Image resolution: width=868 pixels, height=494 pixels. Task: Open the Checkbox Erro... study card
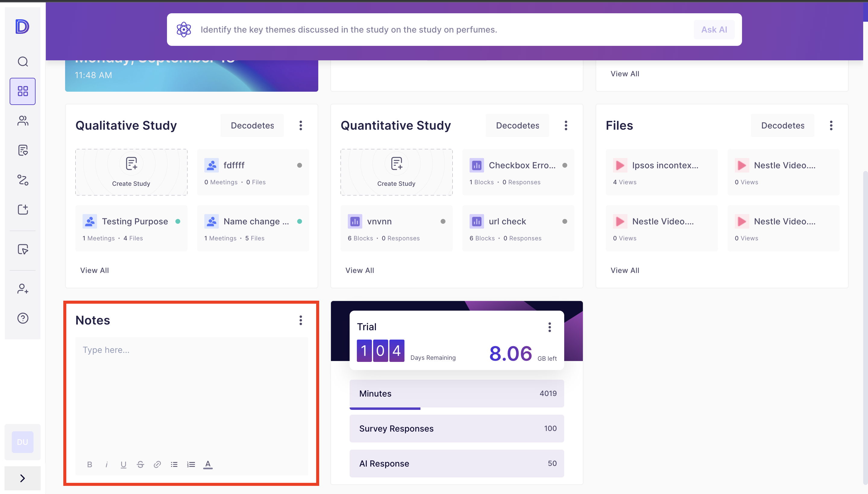(518, 172)
